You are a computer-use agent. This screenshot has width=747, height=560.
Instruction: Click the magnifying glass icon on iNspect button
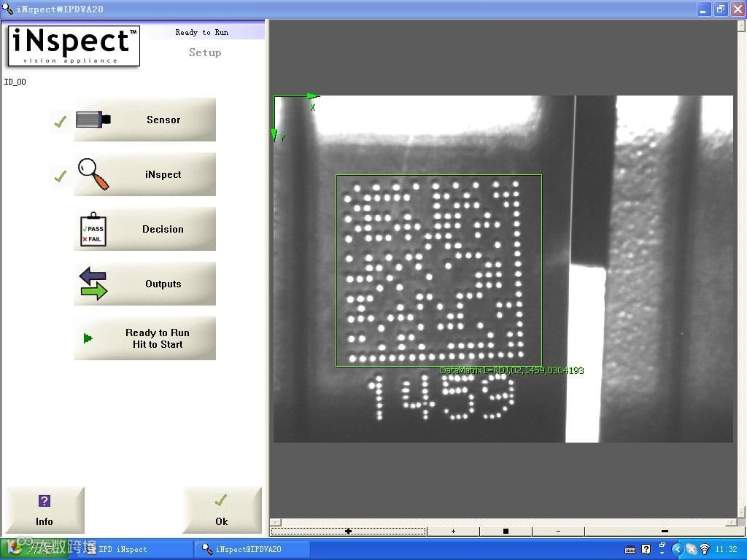click(x=93, y=174)
